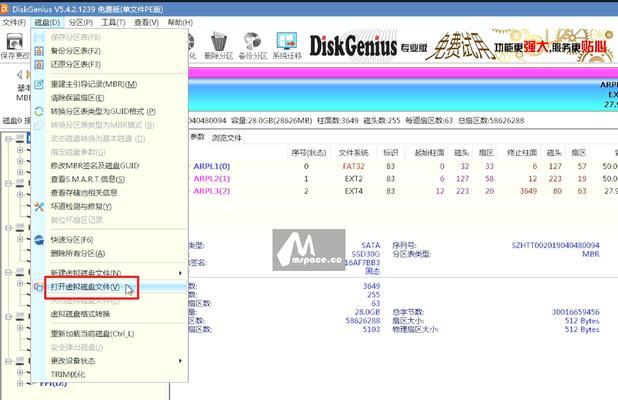Image resolution: width=618 pixels, height=400 pixels.
Task: Click the serial number SZHTT002019040480094
Action: pos(555,245)
